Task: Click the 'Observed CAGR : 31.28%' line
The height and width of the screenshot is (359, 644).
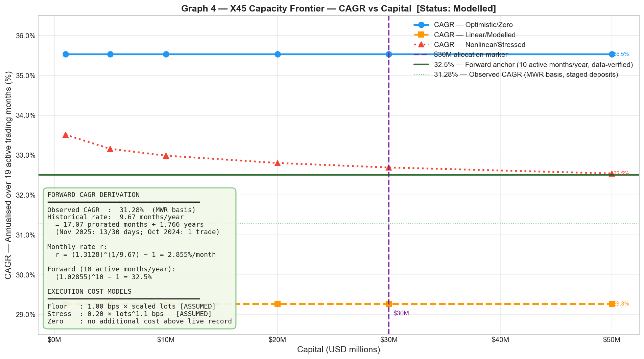Action: click(x=122, y=210)
